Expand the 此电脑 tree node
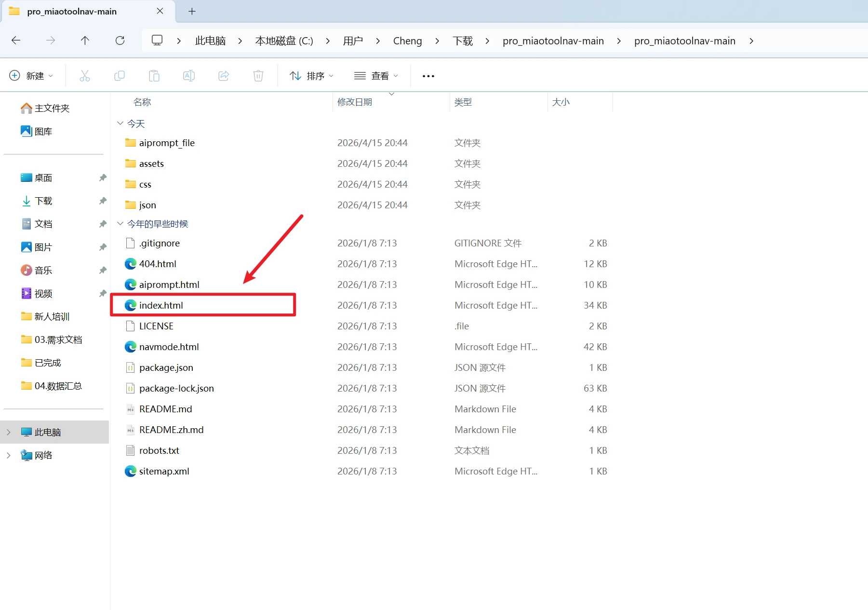 coord(8,432)
